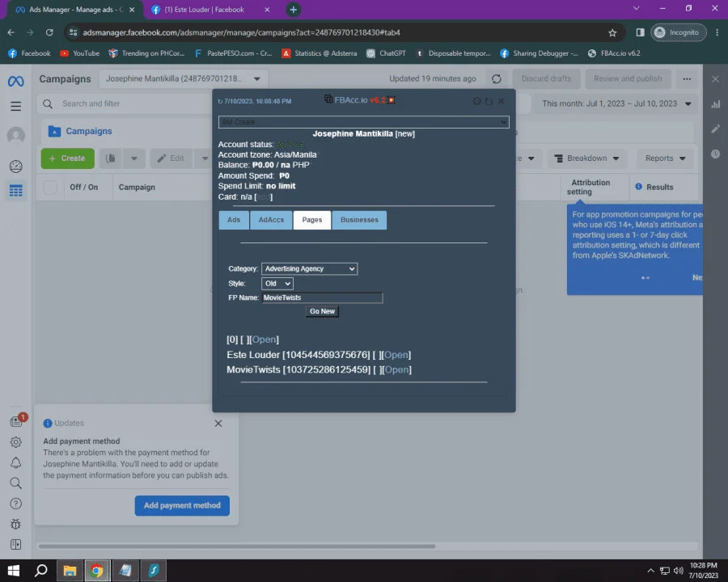Open the Style dropdown set to Old
Screen dimensions: 728x582
click(277, 284)
